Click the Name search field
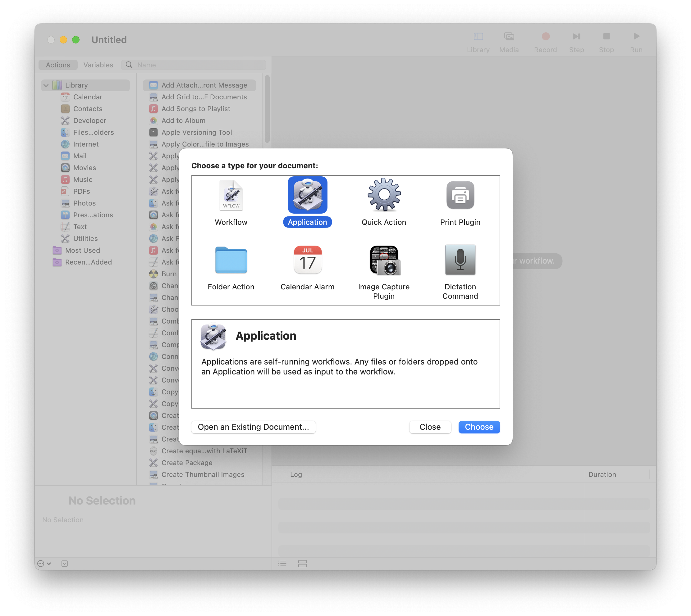 pos(200,65)
